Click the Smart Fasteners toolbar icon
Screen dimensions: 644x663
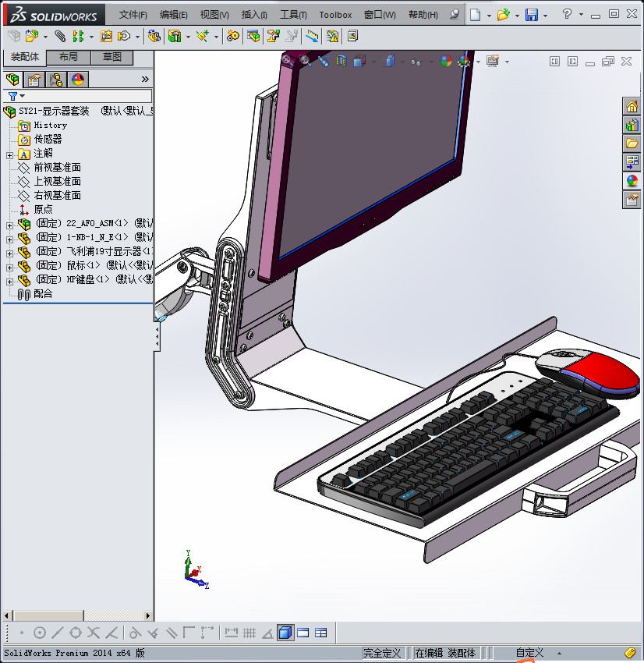[x=105, y=37]
